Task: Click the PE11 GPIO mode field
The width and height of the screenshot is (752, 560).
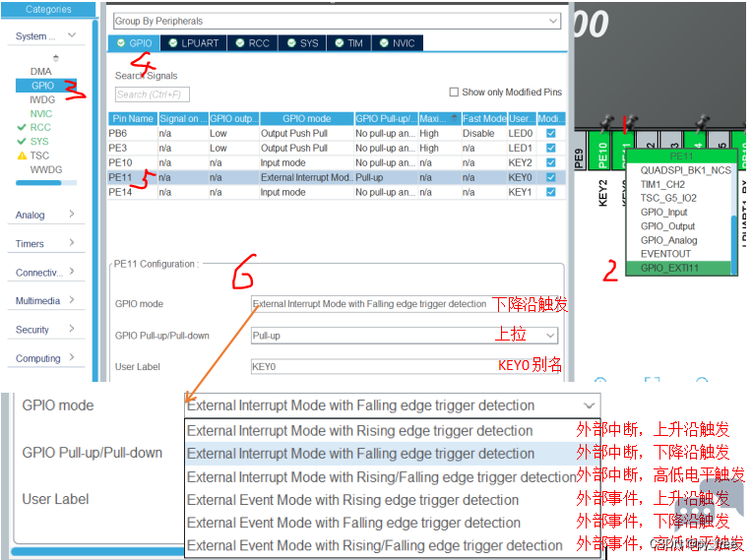Action: [405, 304]
